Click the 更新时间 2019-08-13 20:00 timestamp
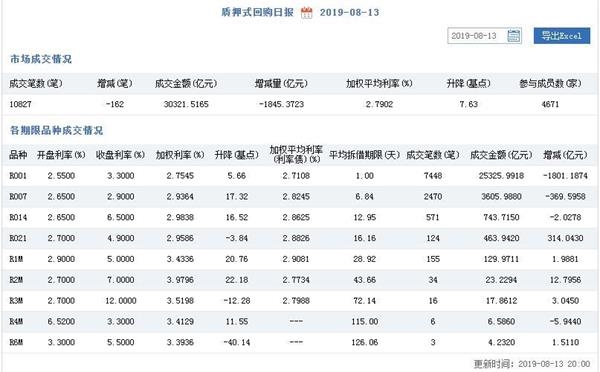The image size is (600, 372). [x=532, y=364]
